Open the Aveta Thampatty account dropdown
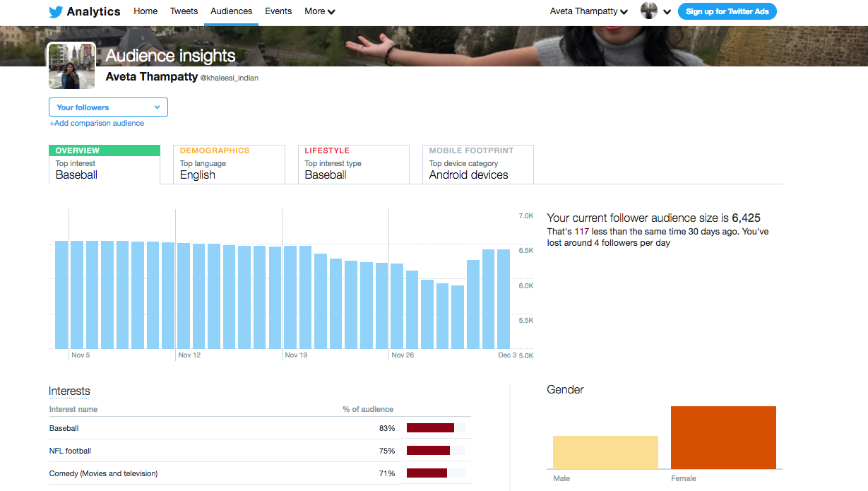868x491 pixels. (x=589, y=11)
